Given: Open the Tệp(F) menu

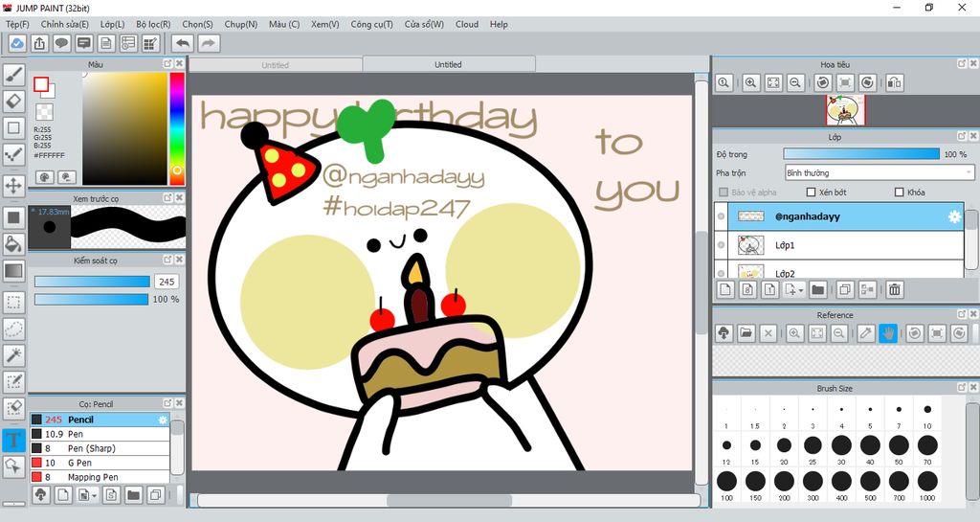Looking at the screenshot, I should point(17,24).
